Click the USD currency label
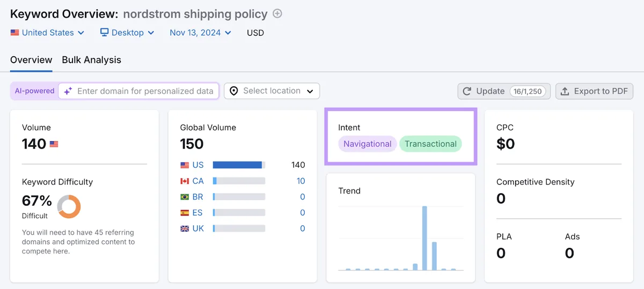The height and width of the screenshot is (289, 644). 255,33
